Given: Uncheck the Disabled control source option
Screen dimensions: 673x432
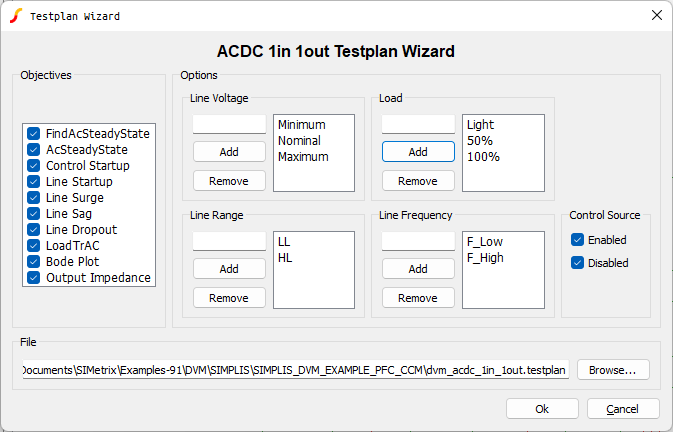Looking at the screenshot, I should tap(578, 262).
